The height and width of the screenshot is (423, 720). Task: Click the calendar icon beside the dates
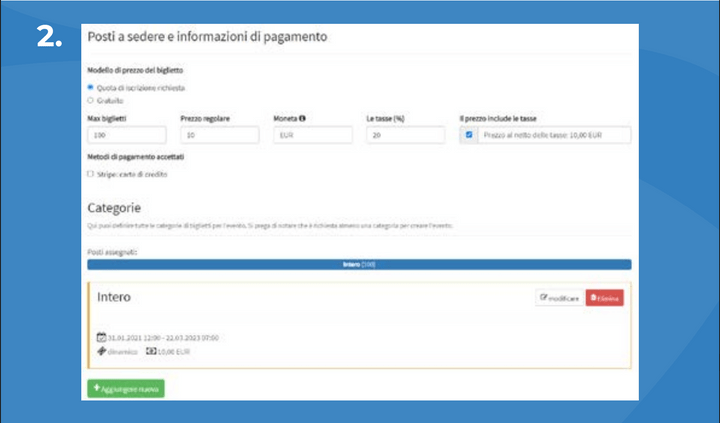[101, 338]
